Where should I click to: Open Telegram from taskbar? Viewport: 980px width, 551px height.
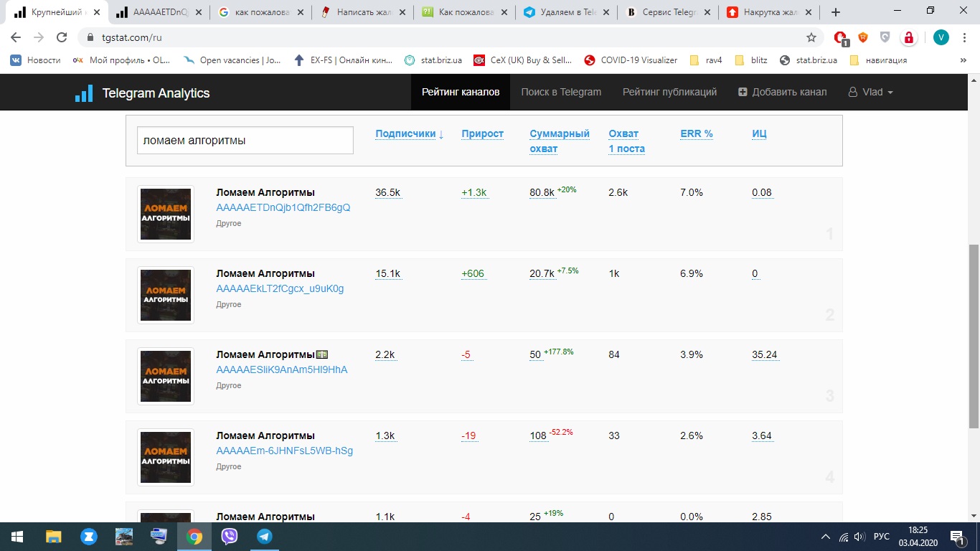265,537
